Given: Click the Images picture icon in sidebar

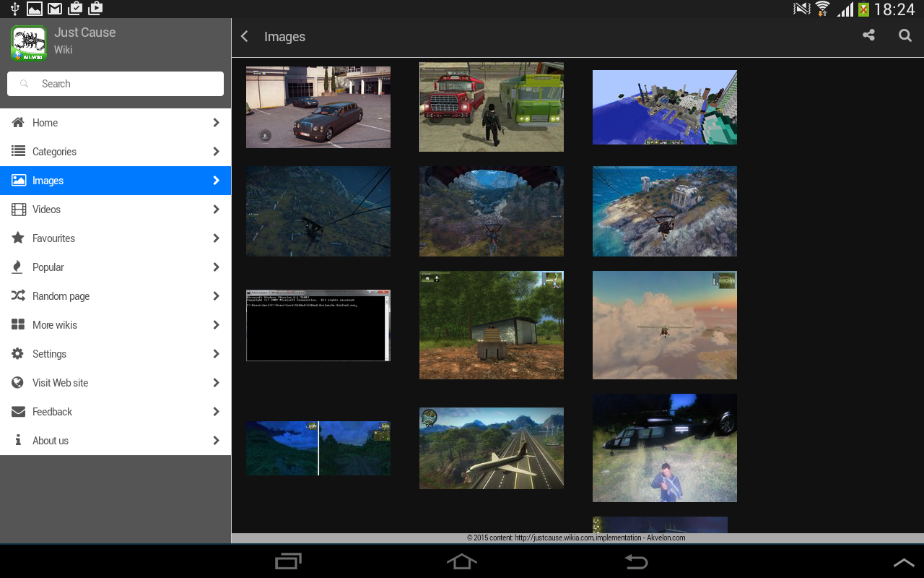Looking at the screenshot, I should click(18, 181).
